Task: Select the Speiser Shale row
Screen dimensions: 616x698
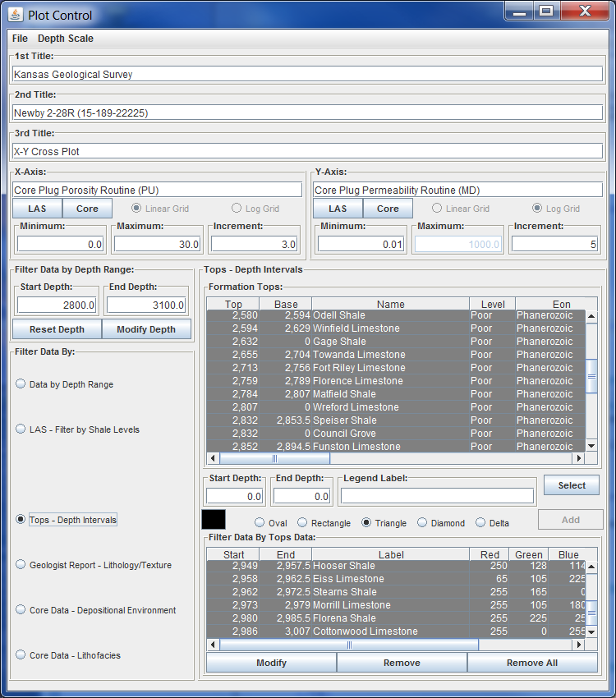Action: (x=396, y=420)
